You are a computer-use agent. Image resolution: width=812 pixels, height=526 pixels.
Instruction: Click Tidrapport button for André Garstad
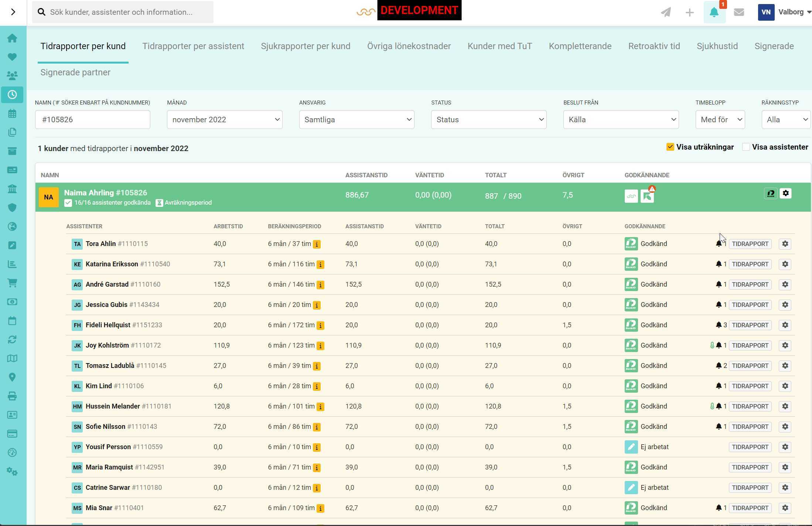tap(750, 284)
